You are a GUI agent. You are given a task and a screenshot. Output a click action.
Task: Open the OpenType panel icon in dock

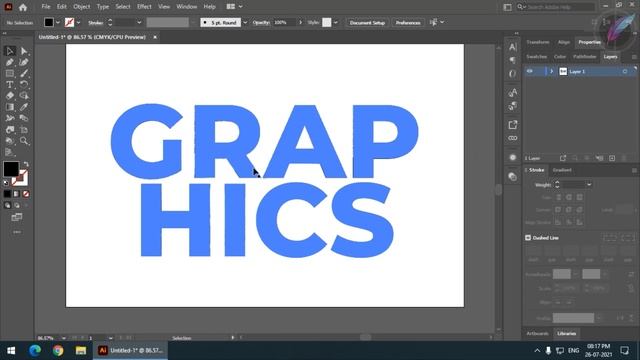pos(513,74)
